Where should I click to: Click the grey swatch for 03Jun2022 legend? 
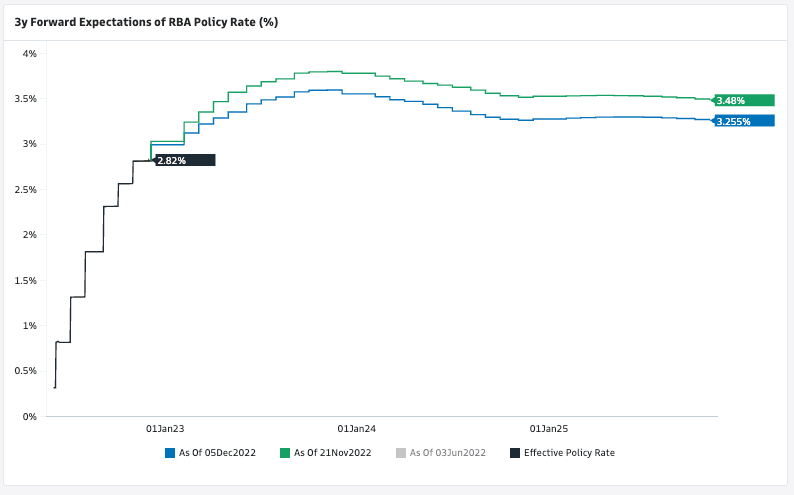(401, 453)
